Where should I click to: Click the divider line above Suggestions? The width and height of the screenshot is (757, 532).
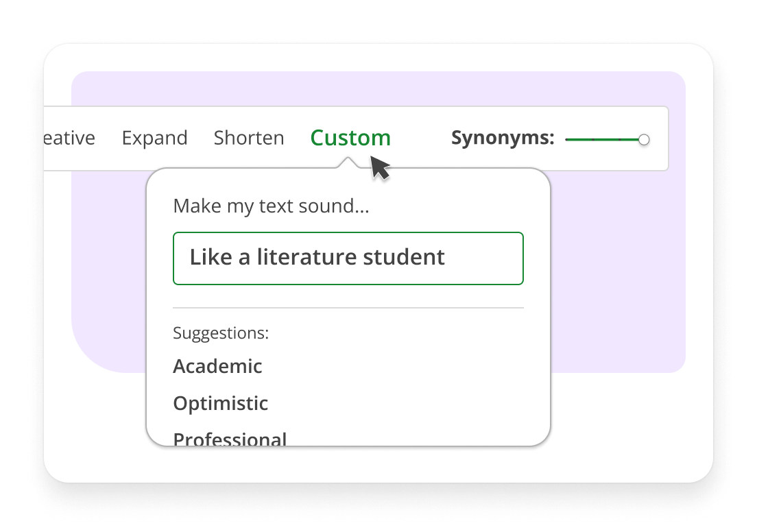pyautogui.click(x=348, y=308)
